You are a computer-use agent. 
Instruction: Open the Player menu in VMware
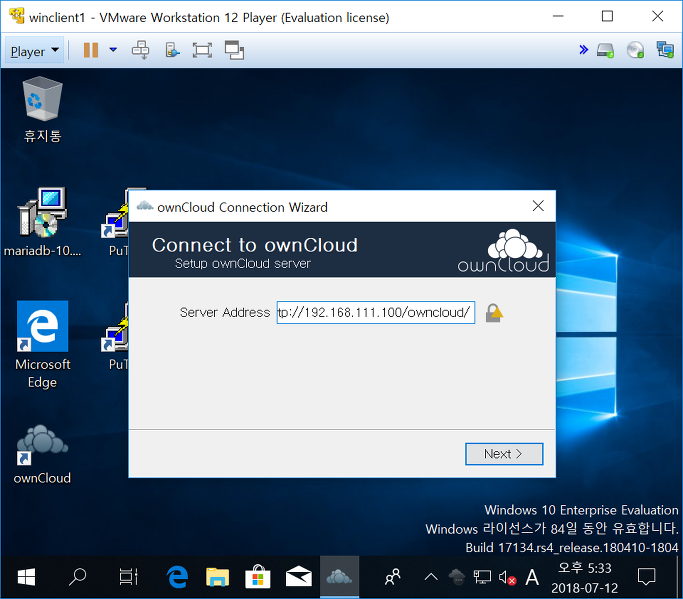point(34,51)
